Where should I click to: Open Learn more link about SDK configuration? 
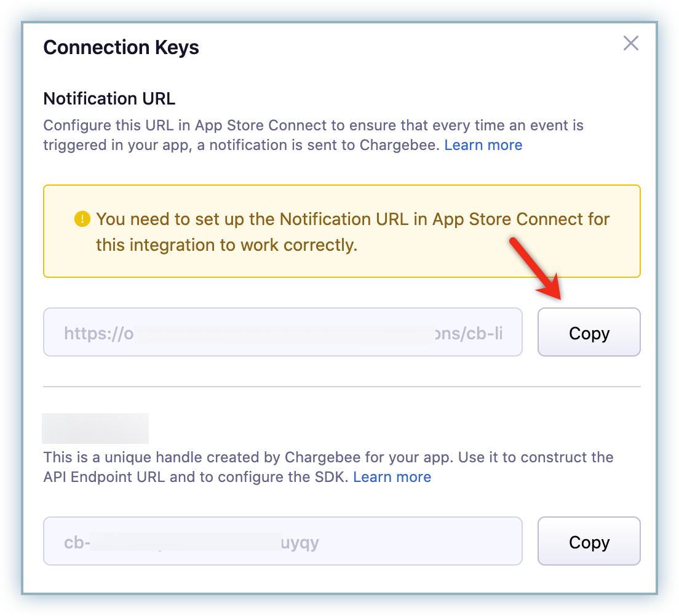[x=392, y=477]
